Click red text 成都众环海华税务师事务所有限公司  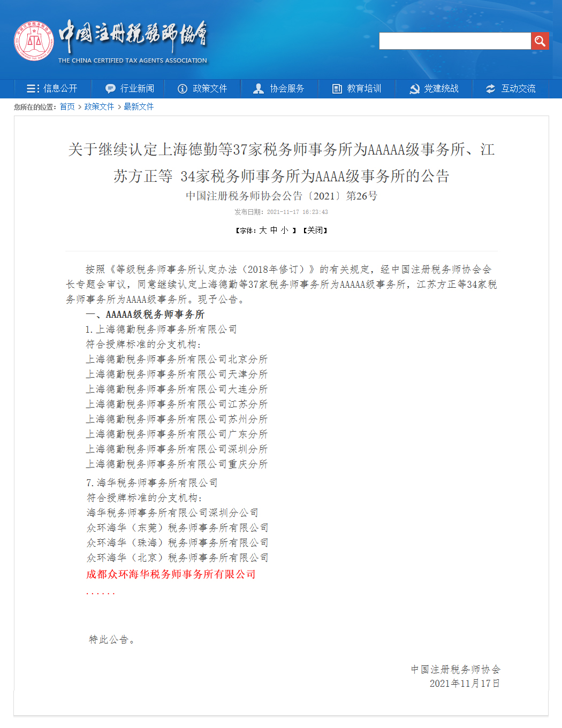click(x=171, y=574)
